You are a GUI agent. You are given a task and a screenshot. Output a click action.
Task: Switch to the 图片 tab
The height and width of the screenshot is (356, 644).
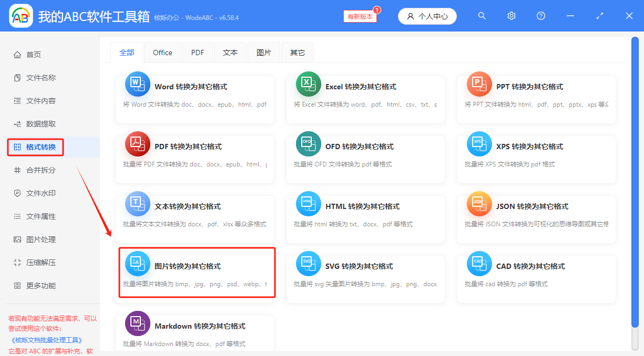(263, 52)
